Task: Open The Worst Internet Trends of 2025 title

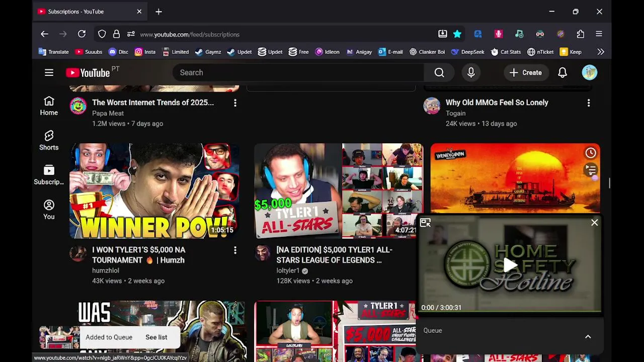Action: [x=153, y=103]
